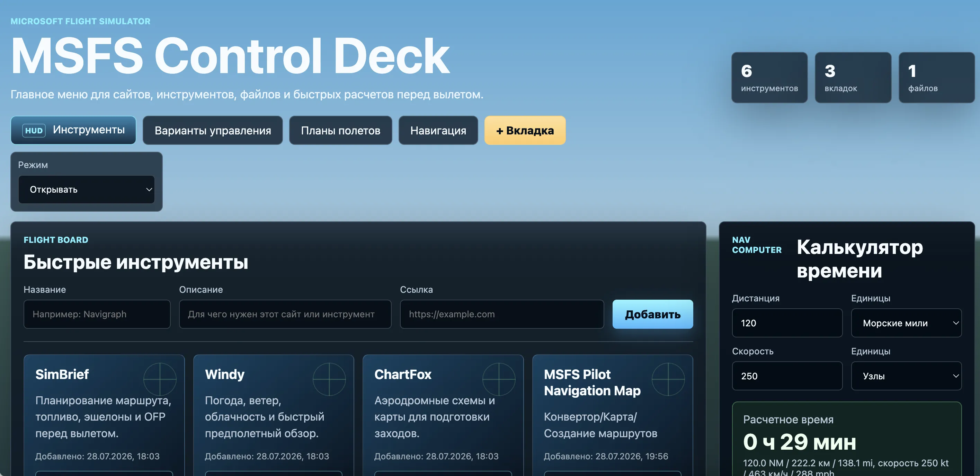Viewport: 980px width, 476px height.
Task: Open the MSFS Pilot Navigation Map card
Action: (613, 415)
